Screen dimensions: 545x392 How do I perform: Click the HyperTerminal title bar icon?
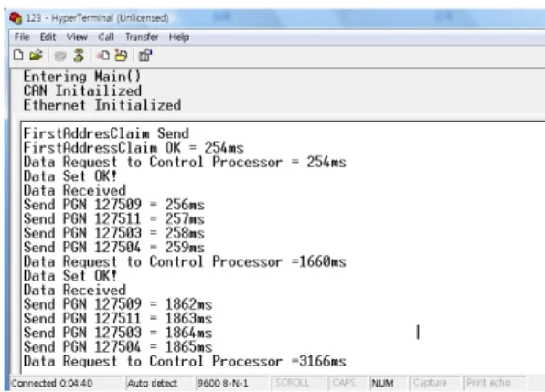[16, 17]
